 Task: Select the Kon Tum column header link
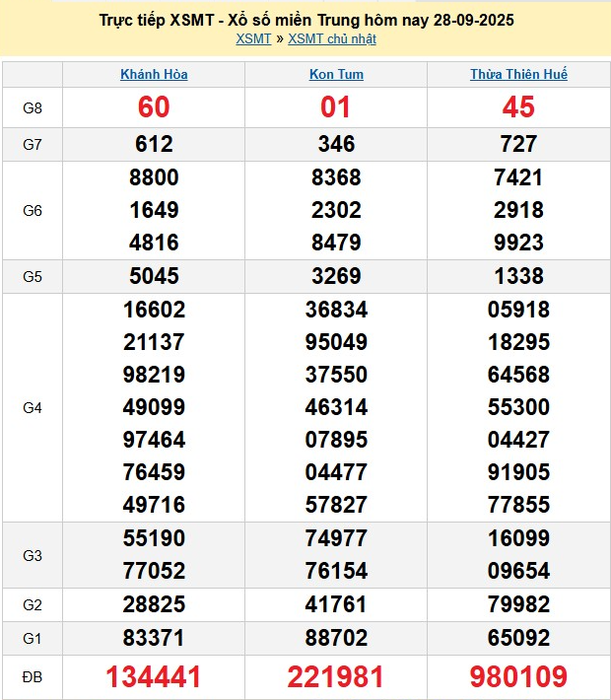[336, 75]
